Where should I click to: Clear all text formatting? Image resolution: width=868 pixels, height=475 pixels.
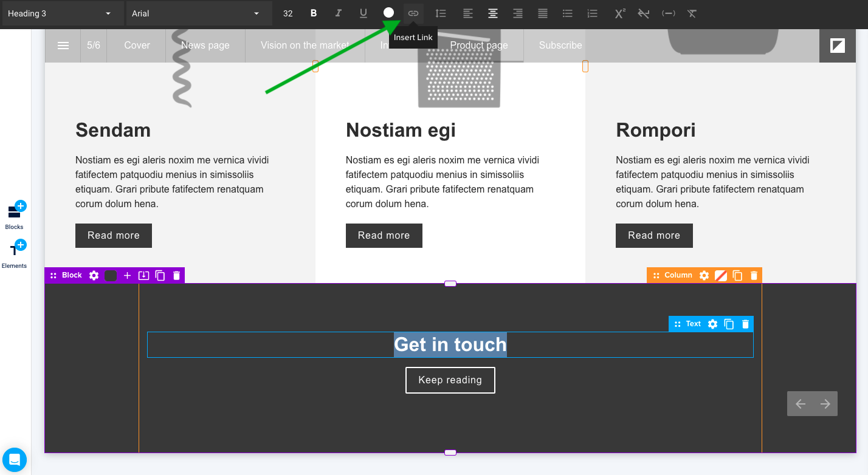[x=692, y=13]
